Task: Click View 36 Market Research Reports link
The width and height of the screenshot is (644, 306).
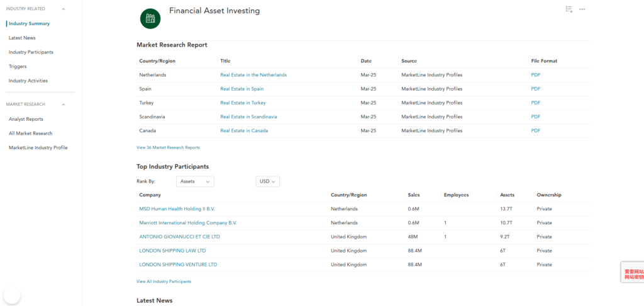Action: (168, 147)
